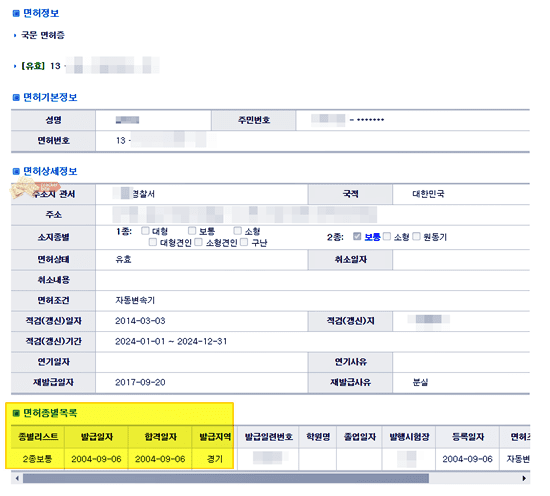
Task: Click the 취소일자 label cell
Action: [x=350, y=259]
